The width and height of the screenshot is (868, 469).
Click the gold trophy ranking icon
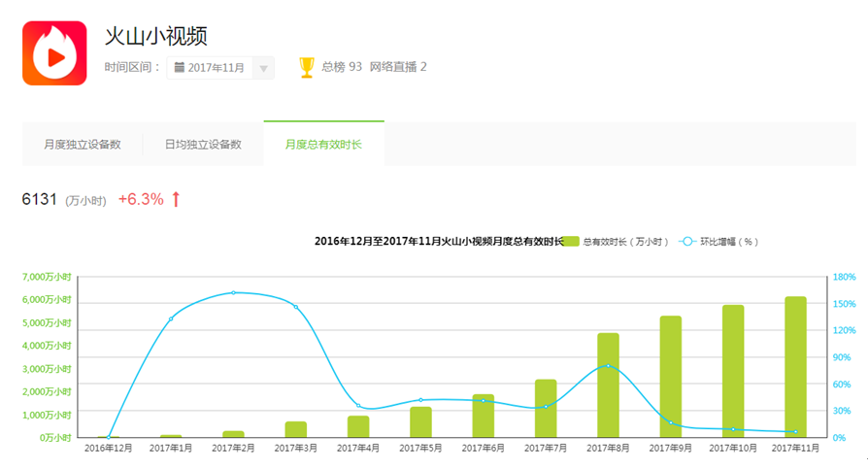[306, 68]
